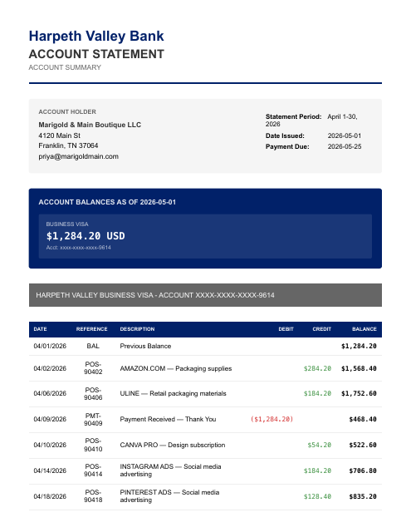The height and width of the screenshot is (532, 411).
Task: Select Franklin, TN 37064 text
Action: 68,145
